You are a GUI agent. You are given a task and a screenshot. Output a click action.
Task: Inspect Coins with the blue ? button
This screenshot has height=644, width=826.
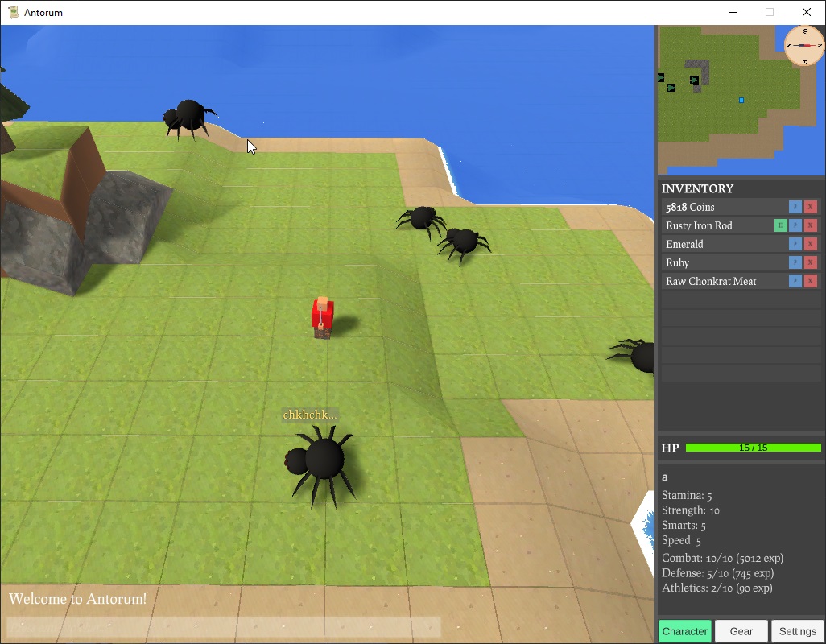pos(795,207)
